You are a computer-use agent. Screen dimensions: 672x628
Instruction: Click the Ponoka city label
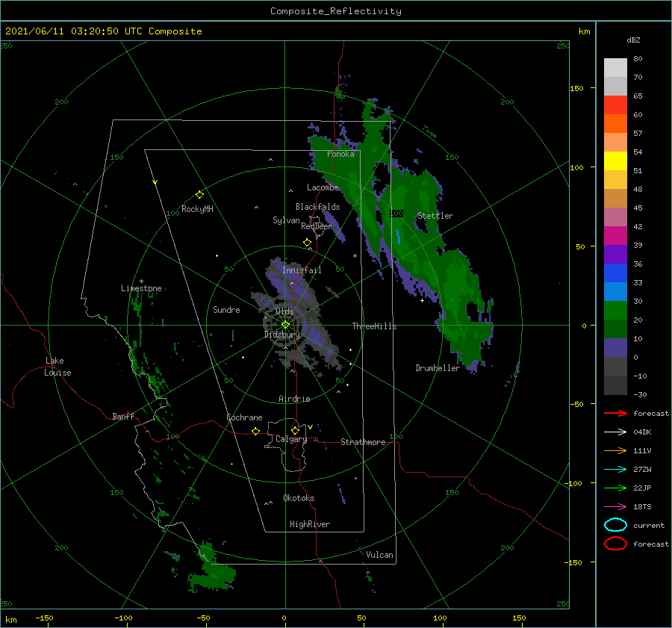coord(340,154)
